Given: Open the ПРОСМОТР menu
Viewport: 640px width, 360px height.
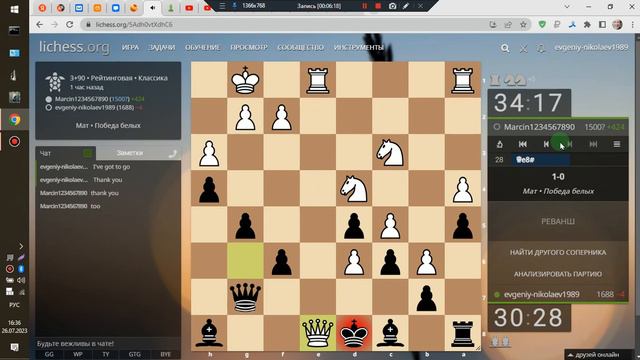Looking at the screenshot, I should tap(249, 47).
